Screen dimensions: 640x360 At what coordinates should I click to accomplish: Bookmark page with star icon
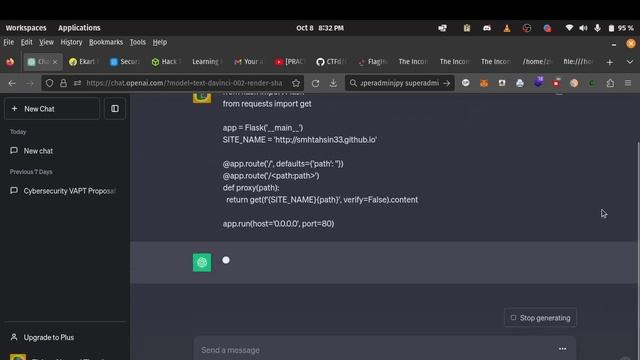(296, 83)
